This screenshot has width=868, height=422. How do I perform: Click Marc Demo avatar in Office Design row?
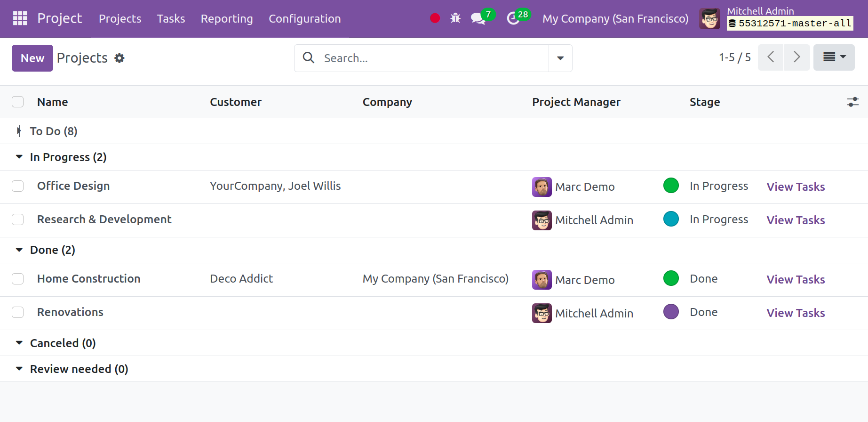542,187
